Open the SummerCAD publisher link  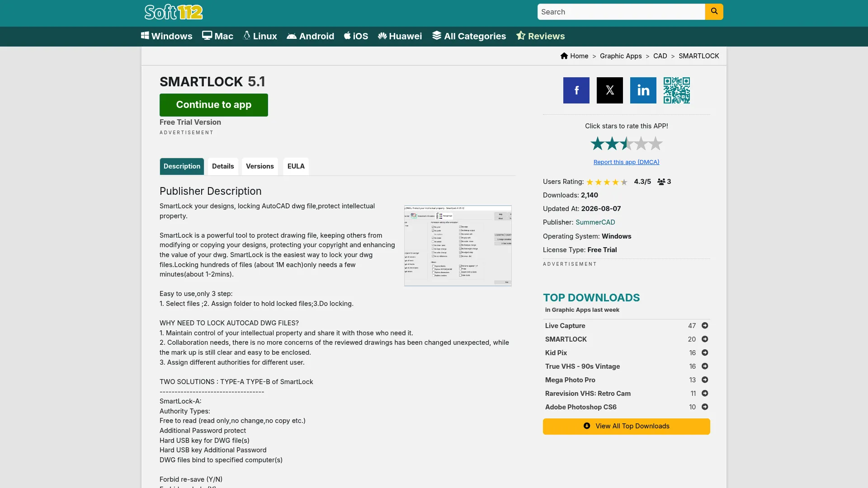click(x=595, y=222)
